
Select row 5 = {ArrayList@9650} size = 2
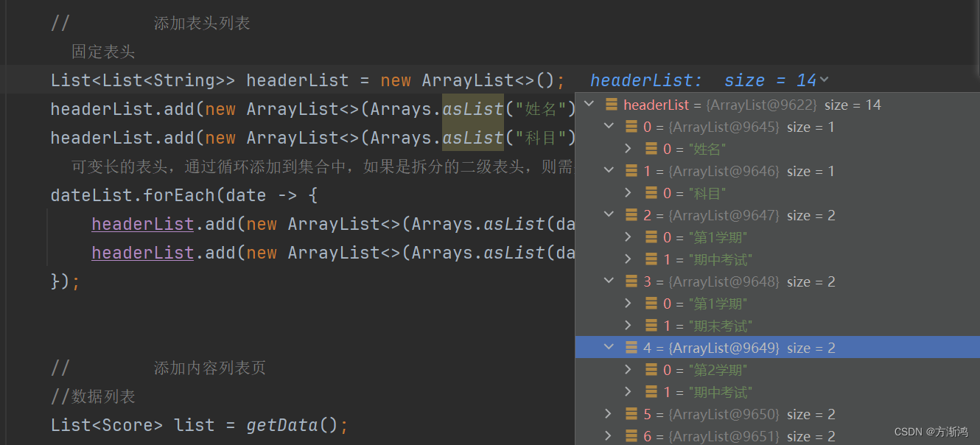777,414
